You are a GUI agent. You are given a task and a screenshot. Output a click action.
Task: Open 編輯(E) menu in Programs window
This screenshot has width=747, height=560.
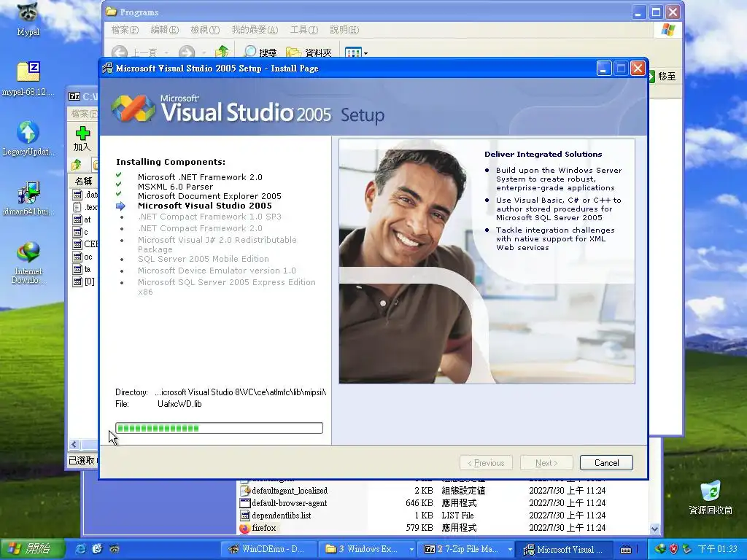(x=164, y=30)
